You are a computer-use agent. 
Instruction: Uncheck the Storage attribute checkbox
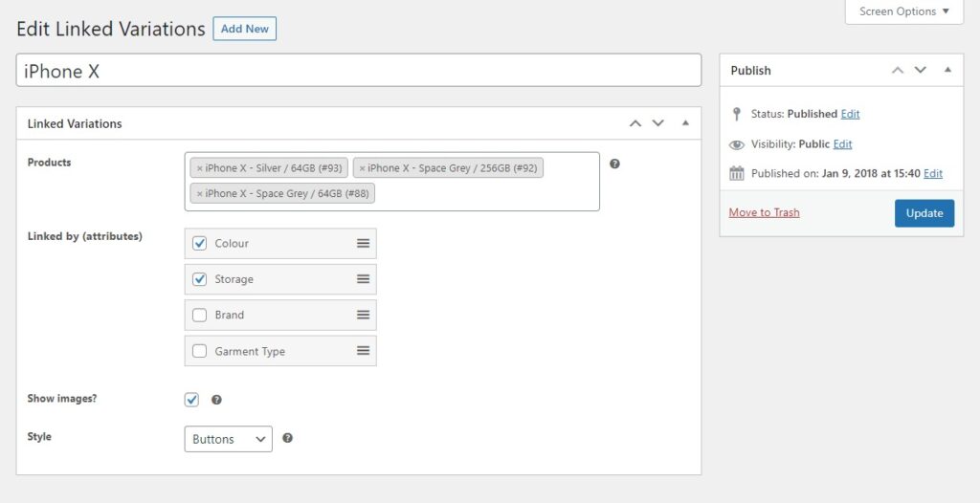click(199, 279)
